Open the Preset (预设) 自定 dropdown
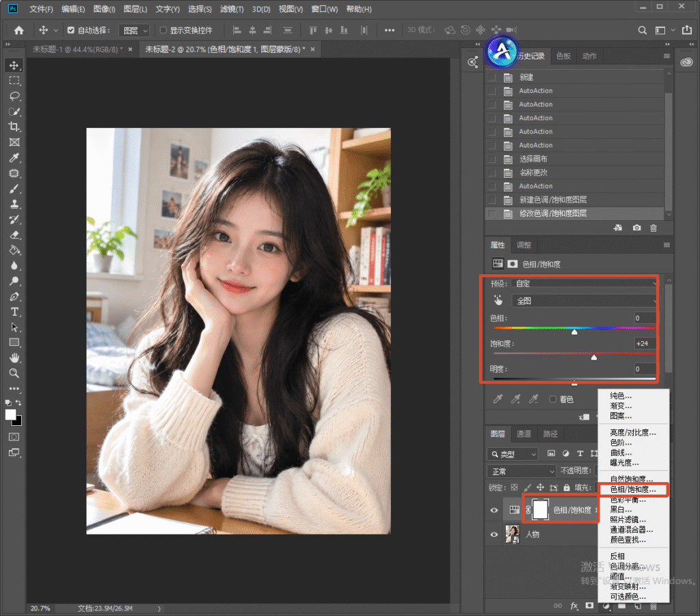700x616 pixels. click(x=585, y=284)
